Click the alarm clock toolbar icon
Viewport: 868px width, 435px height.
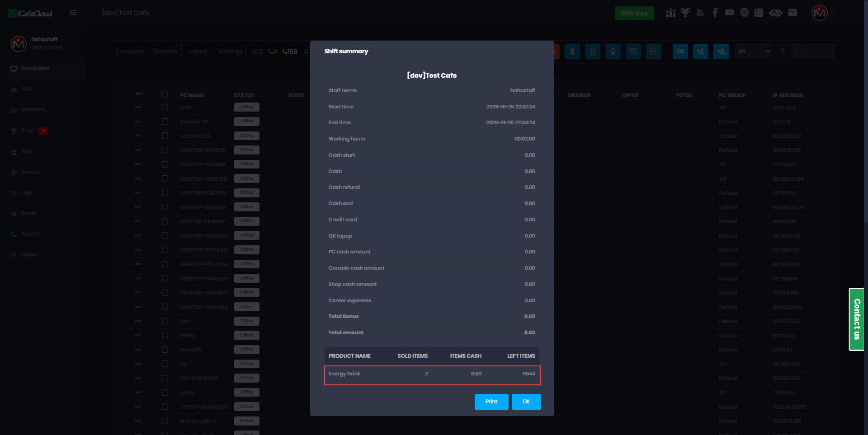pyautogui.click(x=633, y=51)
